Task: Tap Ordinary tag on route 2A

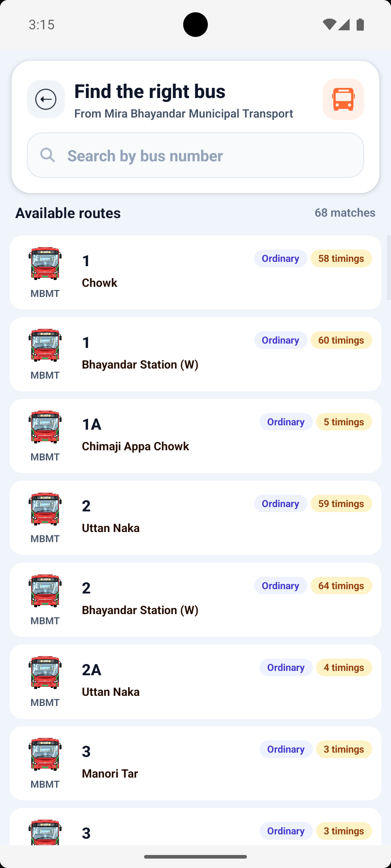Action: click(x=286, y=667)
